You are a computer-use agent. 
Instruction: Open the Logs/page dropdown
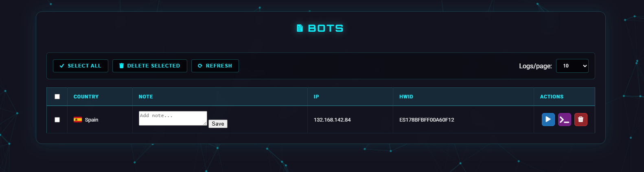tap(572, 66)
